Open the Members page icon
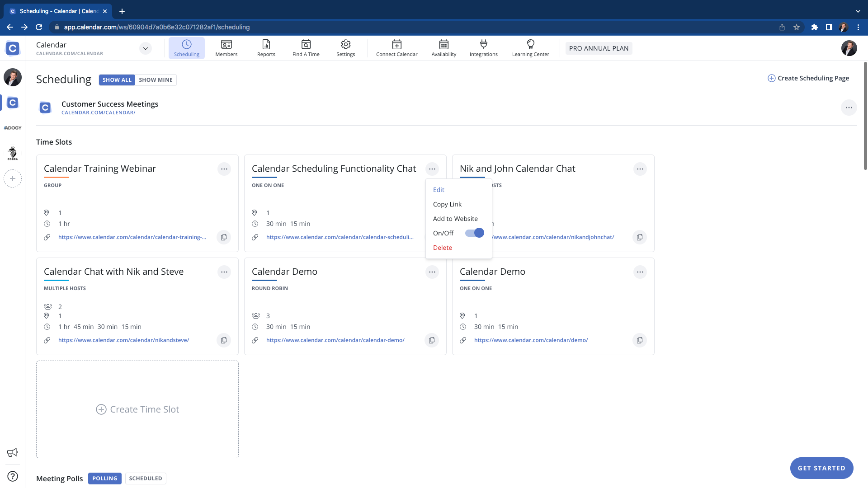This screenshot has height=488, width=868. tap(226, 48)
